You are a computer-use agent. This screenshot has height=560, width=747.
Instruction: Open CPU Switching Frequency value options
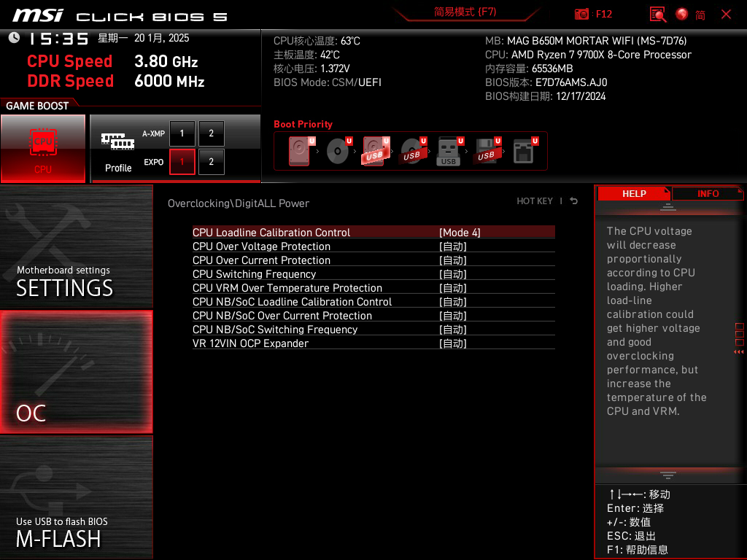pos(452,274)
